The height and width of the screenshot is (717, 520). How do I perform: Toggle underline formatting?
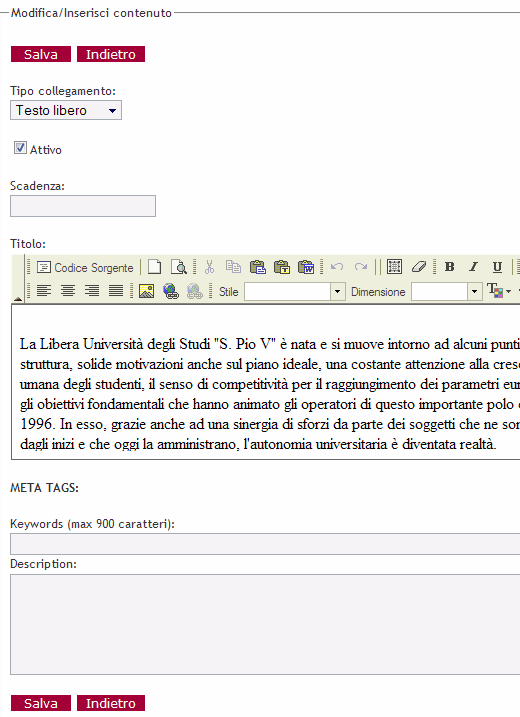tap(497, 267)
